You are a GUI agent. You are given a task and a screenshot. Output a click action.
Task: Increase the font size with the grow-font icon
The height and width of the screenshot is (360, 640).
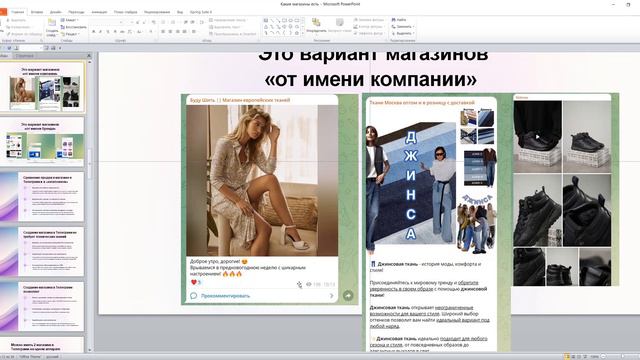(x=138, y=22)
